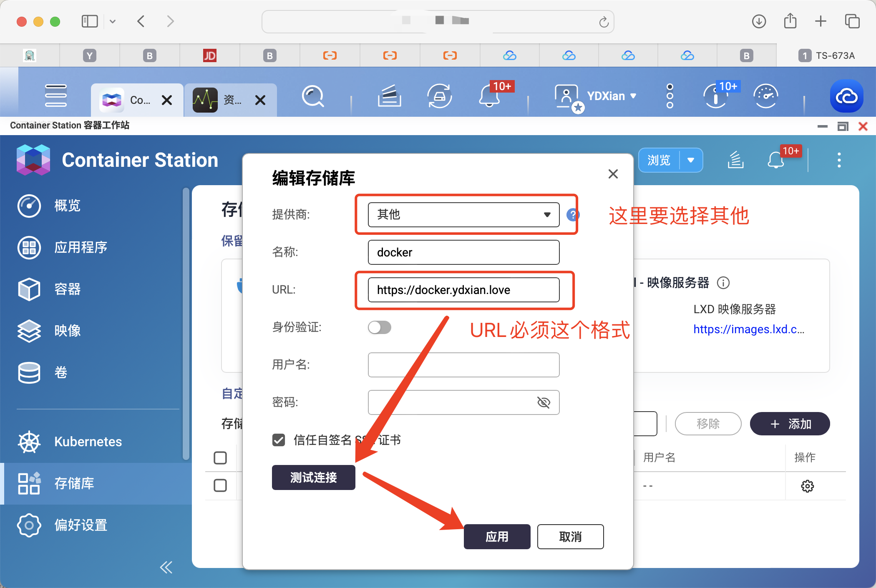This screenshot has height=588, width=876.
Task: Close the Container Station QTS tab
Action: coord(167,100)
